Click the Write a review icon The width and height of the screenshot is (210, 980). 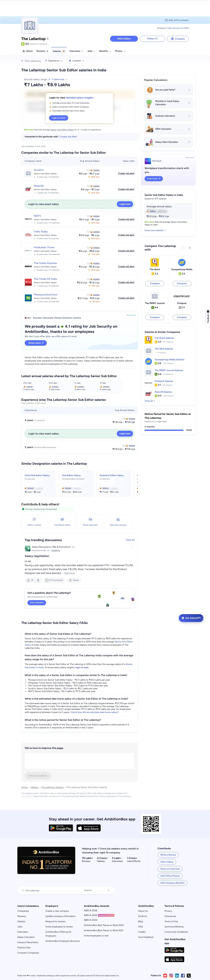34,519
